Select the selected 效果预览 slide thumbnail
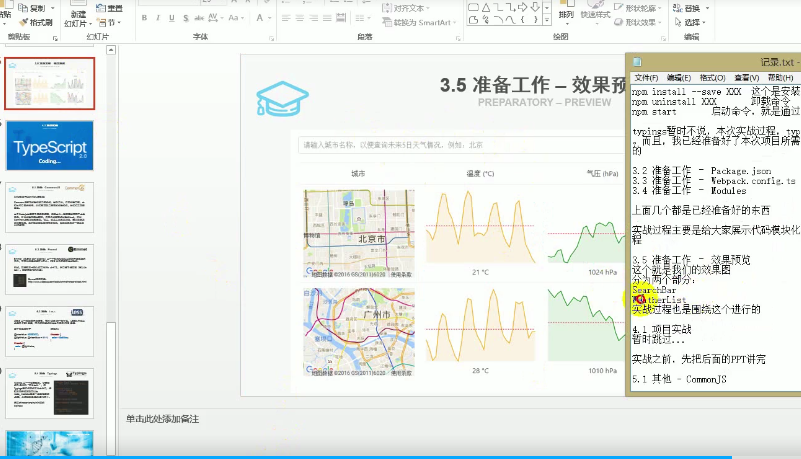The image size is (801, 459). [50, 83]
